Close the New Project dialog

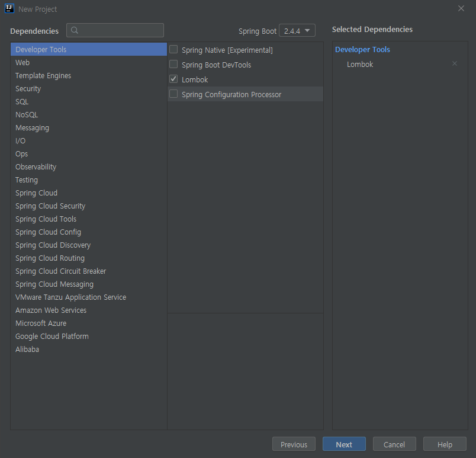[461, 8]
